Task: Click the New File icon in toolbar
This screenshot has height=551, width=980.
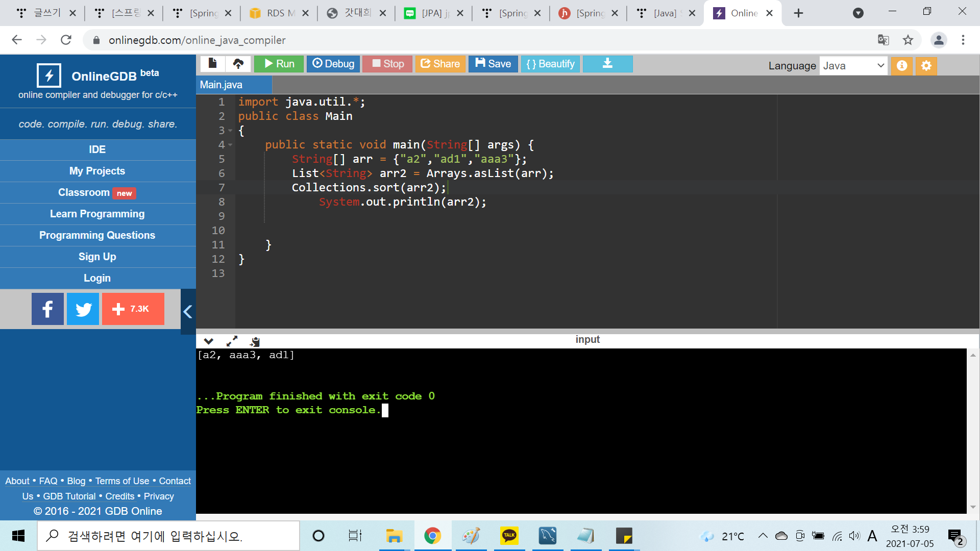Action: (212, 64)
